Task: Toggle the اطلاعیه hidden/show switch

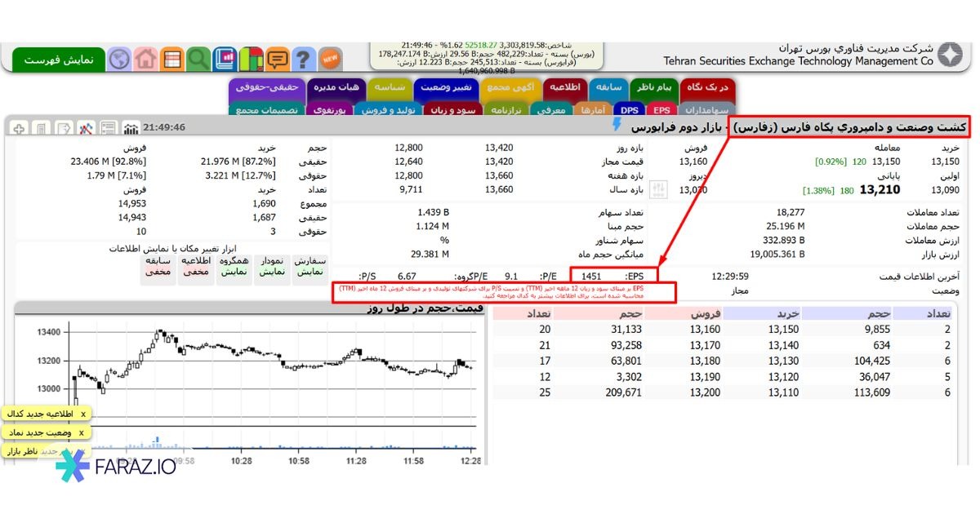Action: (x=196, y=267)
